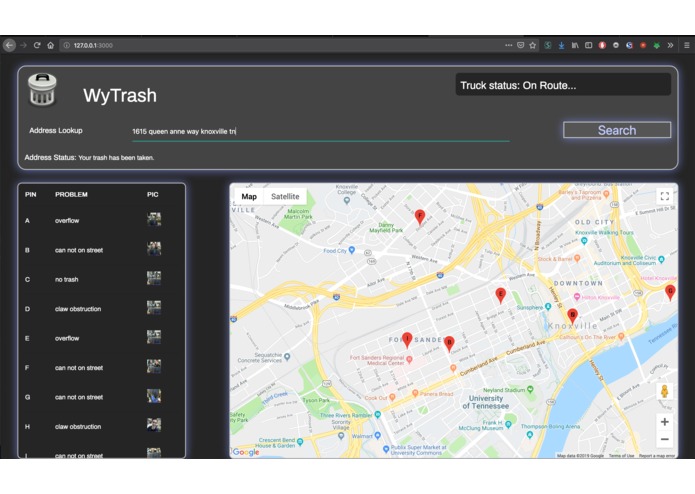Zoom in the map with plus
This screenshot has height=494, width=695.
pos(664,422)
